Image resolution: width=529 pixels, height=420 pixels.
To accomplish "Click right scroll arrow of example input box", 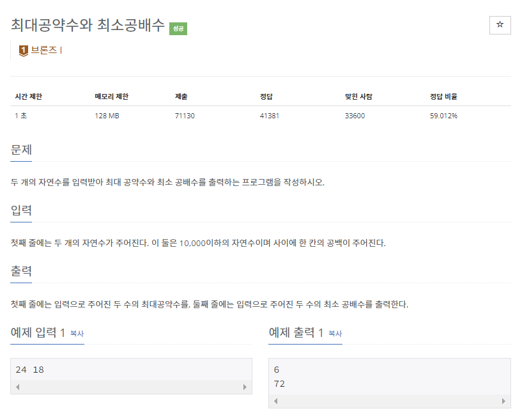I will click(245, 387).
